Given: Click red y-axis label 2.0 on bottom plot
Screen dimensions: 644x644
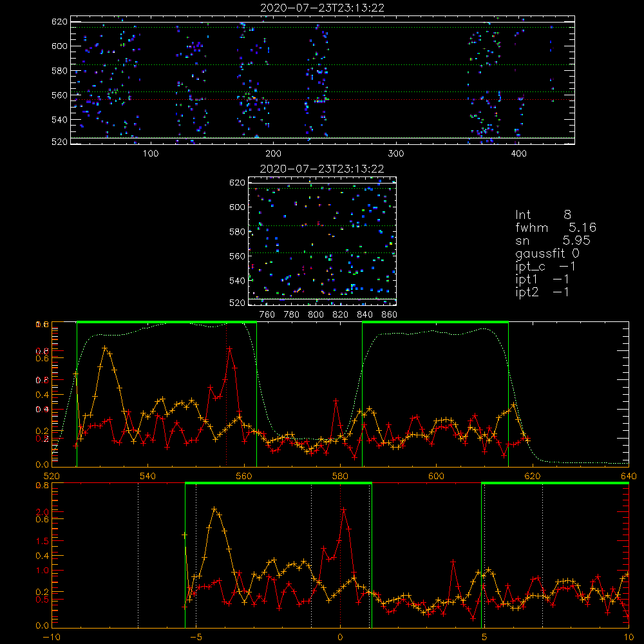Looking at the screenshot, I should (43, 512).
